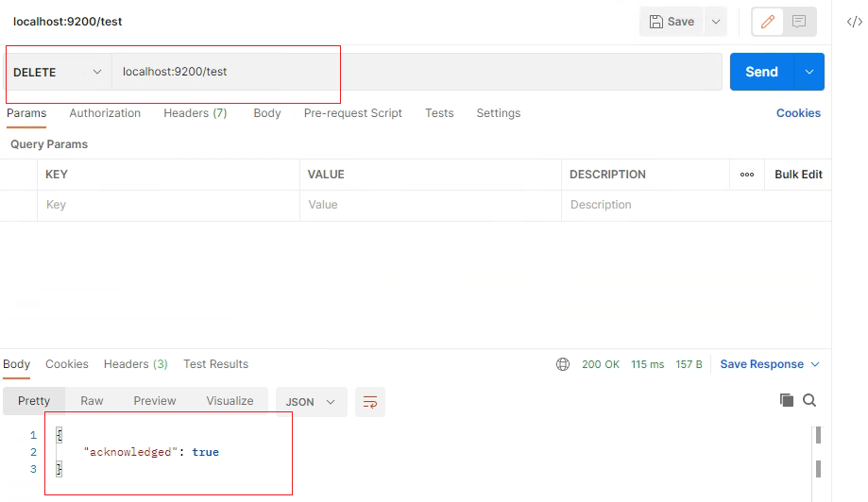The height and width of the screenshot is (502, 868).
Task: Click the KEY column header
Action: [57, 175]
